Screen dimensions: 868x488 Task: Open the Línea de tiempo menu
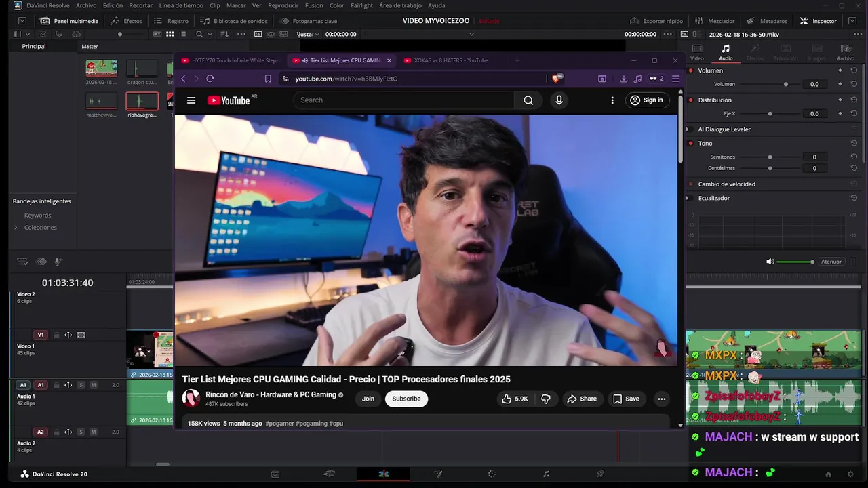[181, 5]
